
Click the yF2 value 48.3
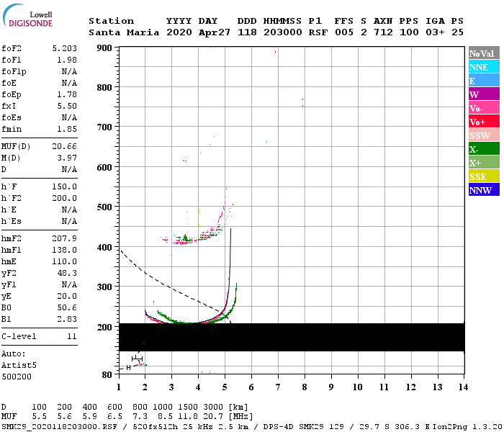click(x=67, y=273)
